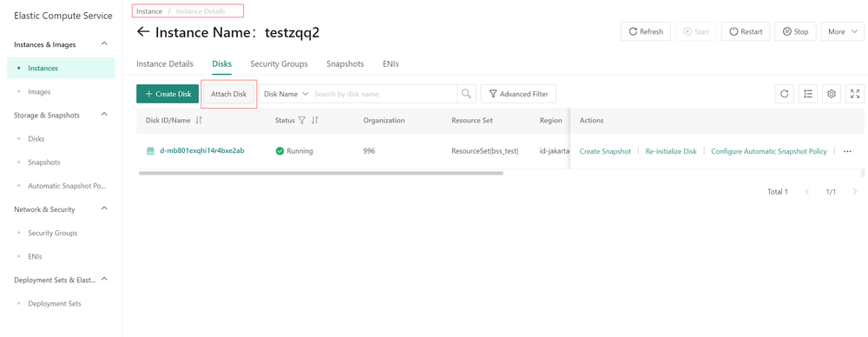The image size is (868, 337).
Task: Click the Attach Disk button
Action: coord(228,94)
